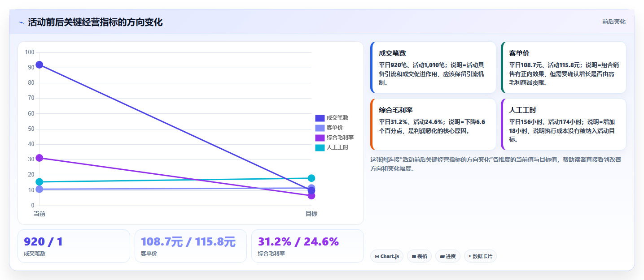Screen dimensions: 644x280
Task: Click the 表格 tag
Action: coord(419,256)
